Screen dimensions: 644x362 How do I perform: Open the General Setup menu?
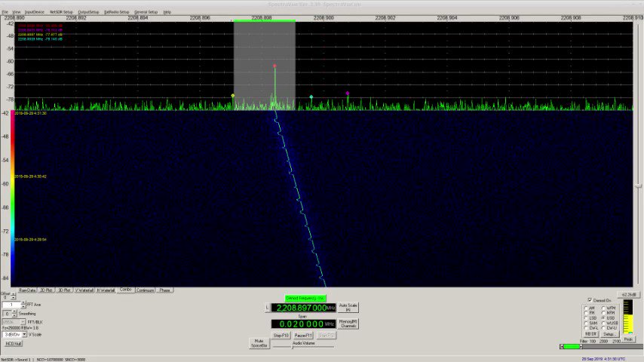coord(146,12)
